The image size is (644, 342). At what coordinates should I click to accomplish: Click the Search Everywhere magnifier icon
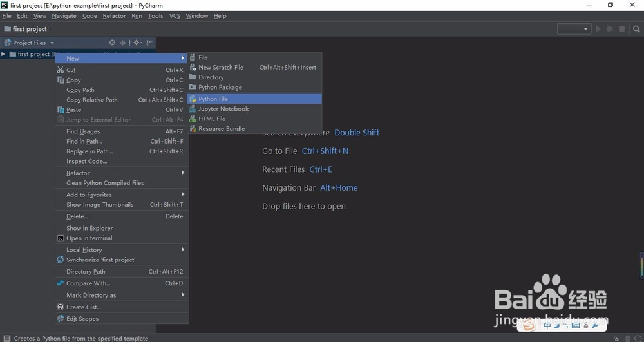click(636, 29)
